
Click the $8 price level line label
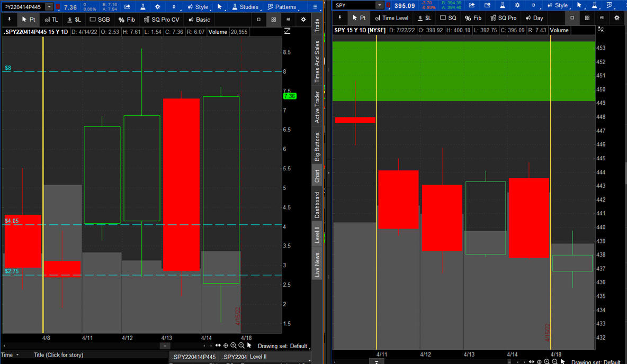coord(8,68)
